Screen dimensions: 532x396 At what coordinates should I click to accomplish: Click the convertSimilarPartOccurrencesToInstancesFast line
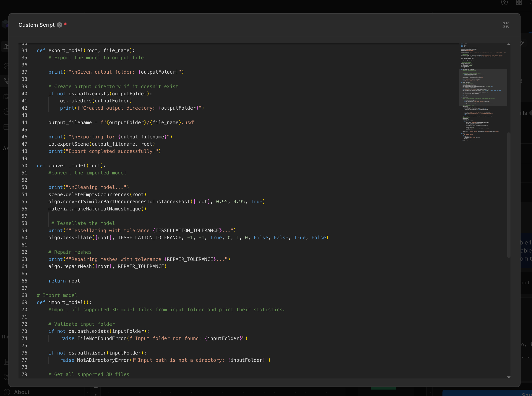click(x=157, y=202)
